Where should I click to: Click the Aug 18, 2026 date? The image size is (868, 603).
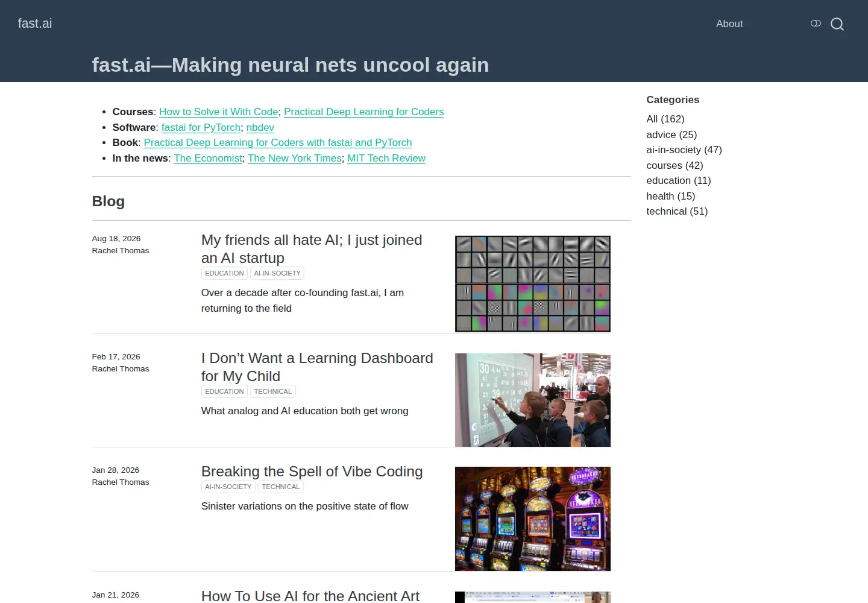pos(116,239)
